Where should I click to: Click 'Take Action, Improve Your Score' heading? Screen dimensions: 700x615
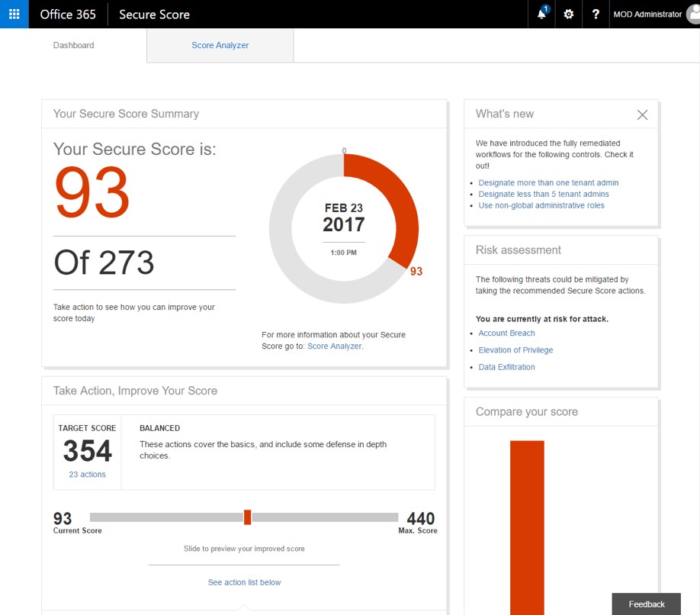135,391
